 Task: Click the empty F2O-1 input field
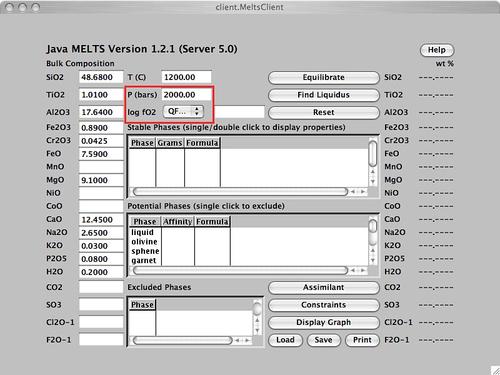[101, 340]
